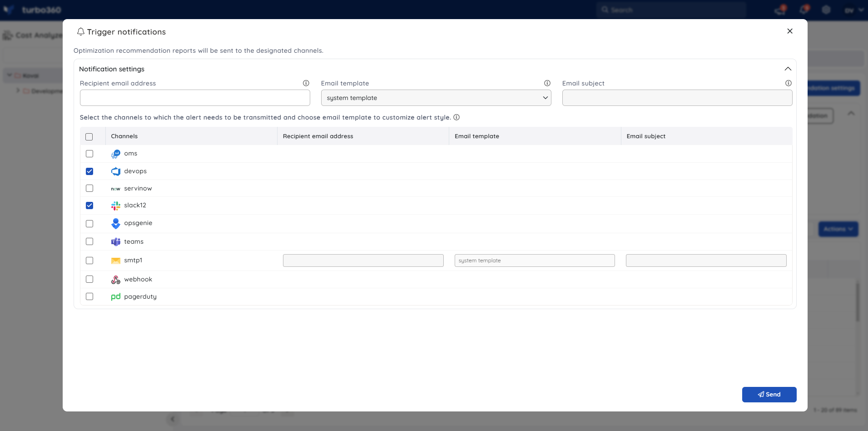Click the oms channel icon

coord(116,154)
